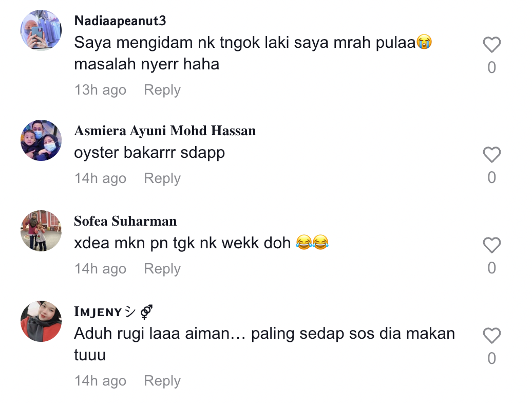View Sofea Suharman's profile photo
Image resolution: width=532 pixels, height=403 pixels.
[x=41, y=231]
